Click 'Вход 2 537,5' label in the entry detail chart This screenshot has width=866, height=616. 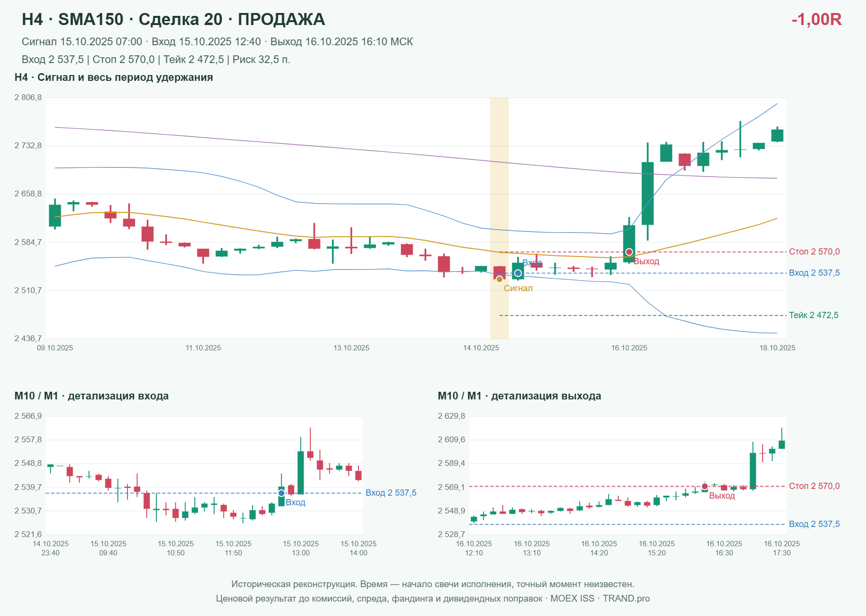click(x=391, y=493)
